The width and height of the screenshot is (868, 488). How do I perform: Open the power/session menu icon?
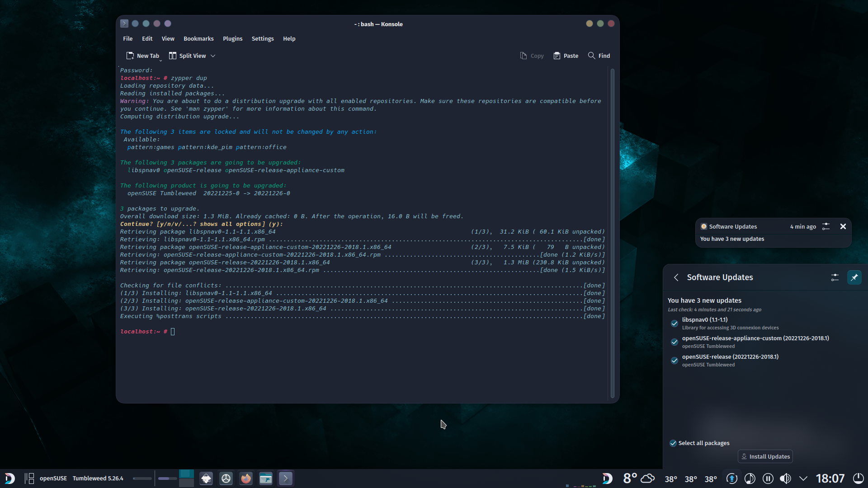click(858, 478)
